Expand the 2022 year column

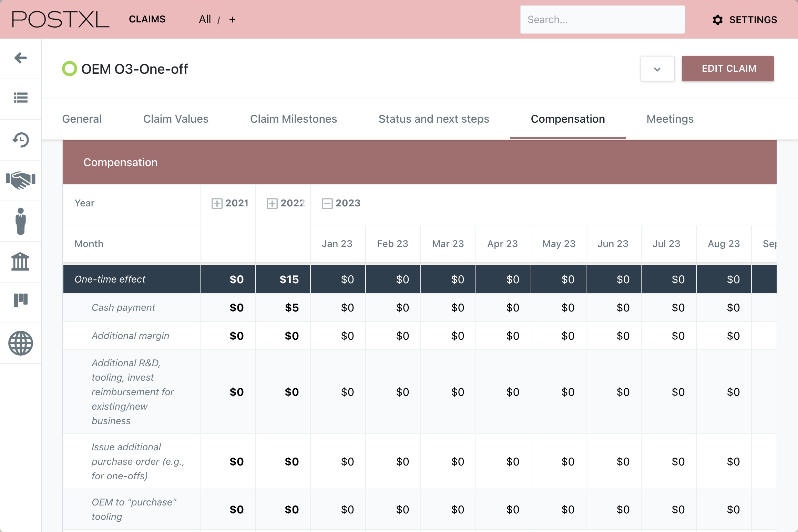point(272,204)
